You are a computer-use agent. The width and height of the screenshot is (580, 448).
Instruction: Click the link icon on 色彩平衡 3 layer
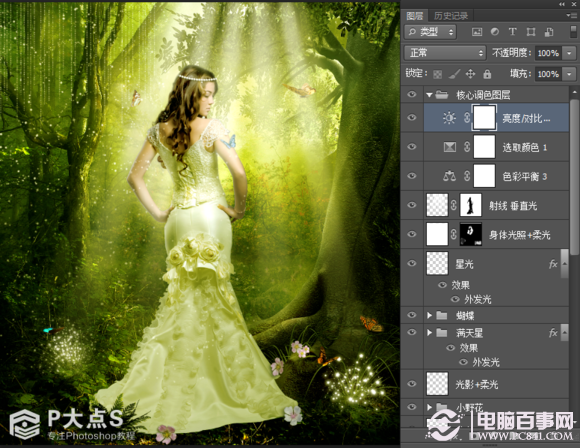[467, 176]
